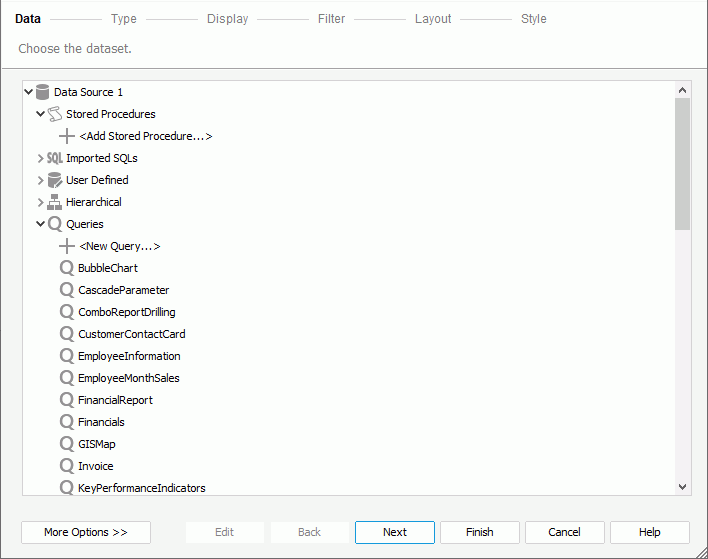Click the query icon next to GISMap

coord(67,444)
